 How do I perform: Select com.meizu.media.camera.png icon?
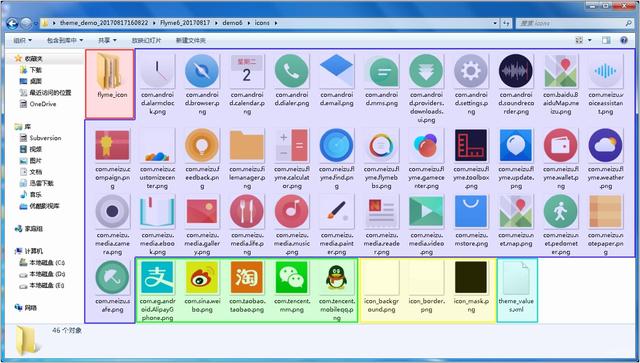tap(112, 212)
